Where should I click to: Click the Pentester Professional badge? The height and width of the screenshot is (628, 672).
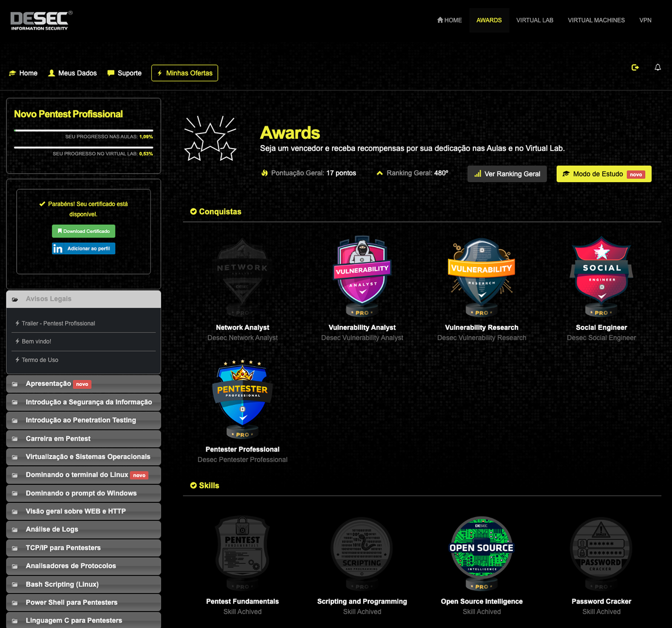coord(243,399)
